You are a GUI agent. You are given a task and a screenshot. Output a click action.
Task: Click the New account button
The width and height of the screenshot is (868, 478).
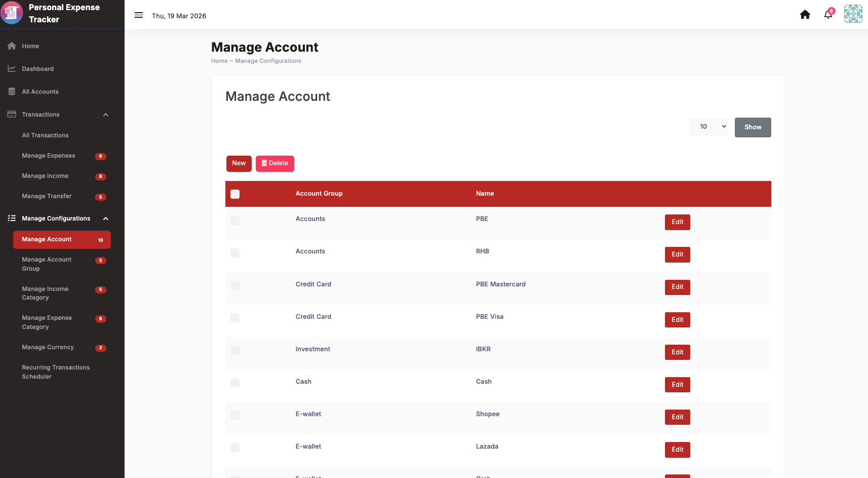(239, 164)
